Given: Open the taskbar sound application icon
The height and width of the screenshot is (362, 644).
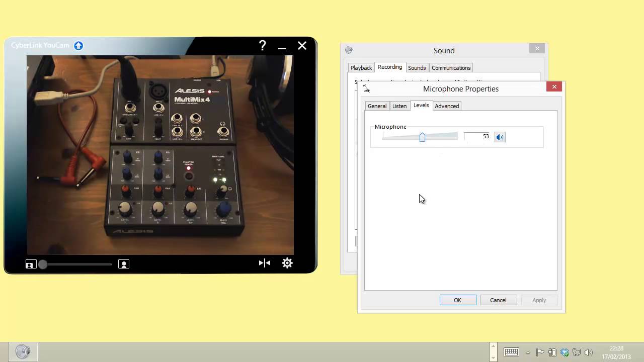Looking at the screenshot, I should pyautogui.click(x=23, y=352).
